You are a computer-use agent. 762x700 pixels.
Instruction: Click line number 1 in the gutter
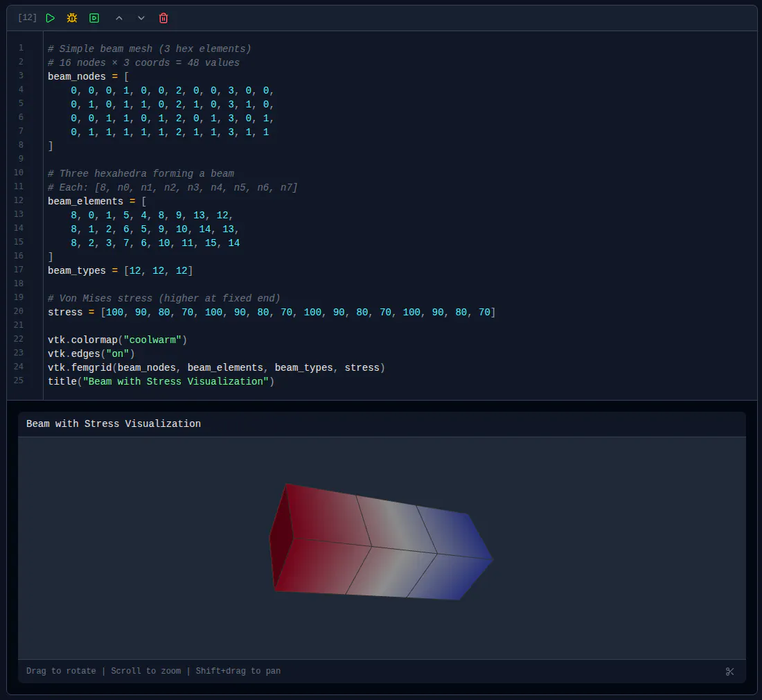(x=21, y=48)
